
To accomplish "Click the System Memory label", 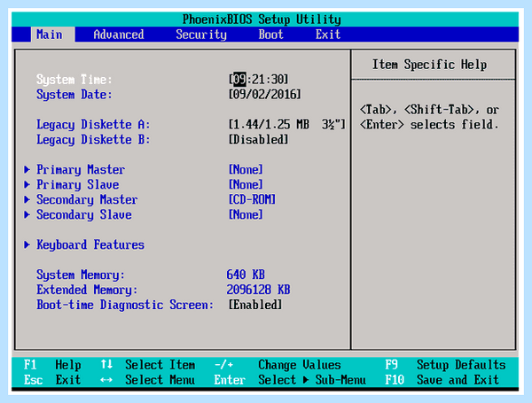I will [x=81, y=275].
